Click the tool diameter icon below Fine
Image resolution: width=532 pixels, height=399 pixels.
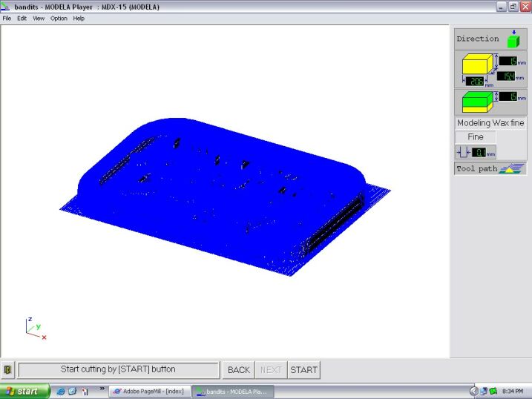click(x=462, y=153)
